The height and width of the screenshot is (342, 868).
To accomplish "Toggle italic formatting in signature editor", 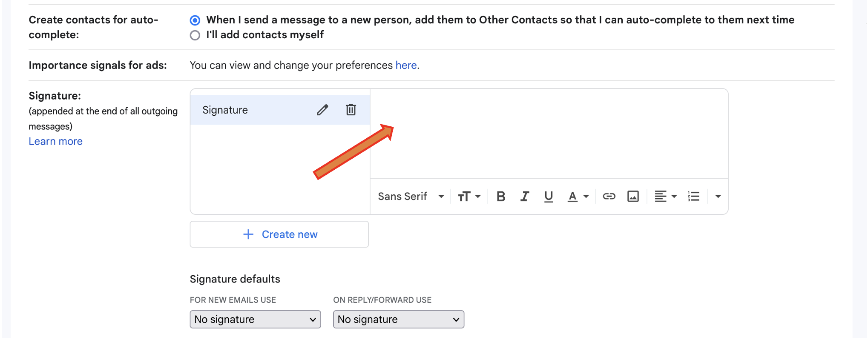I will pos(525,196).
